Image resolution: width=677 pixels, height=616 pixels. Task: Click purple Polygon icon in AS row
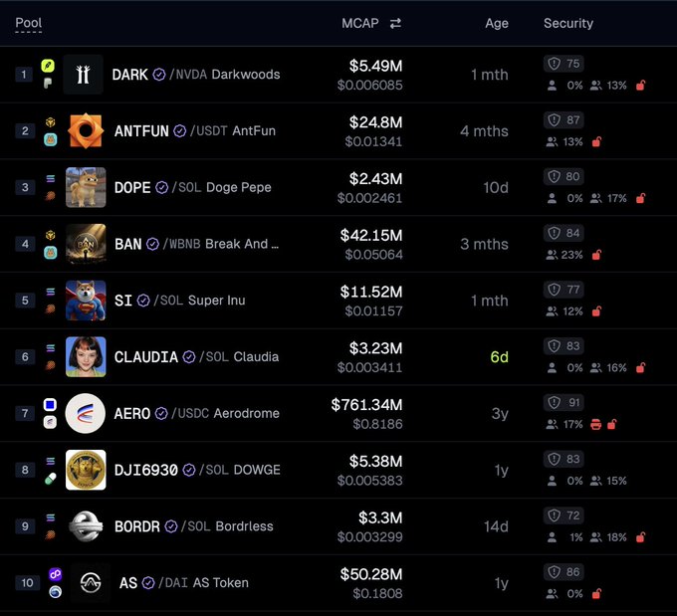click(x=55, y=574)
